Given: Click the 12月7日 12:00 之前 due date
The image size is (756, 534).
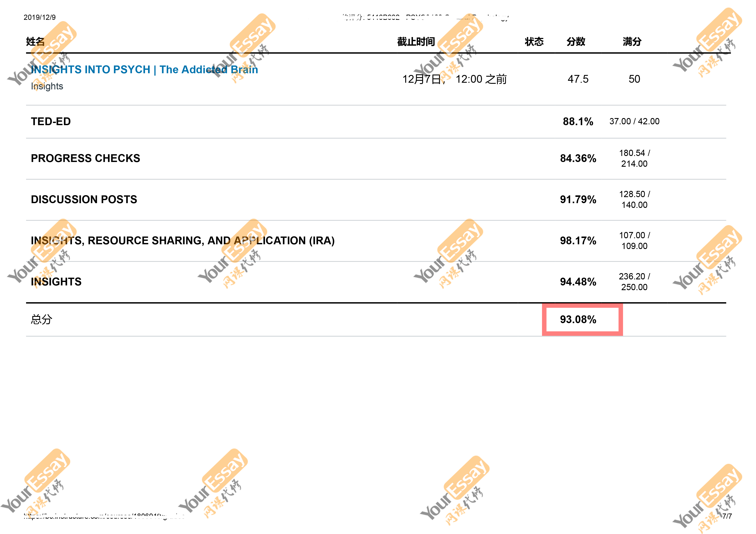Looking at the screenshot, I should coord(454,79).
